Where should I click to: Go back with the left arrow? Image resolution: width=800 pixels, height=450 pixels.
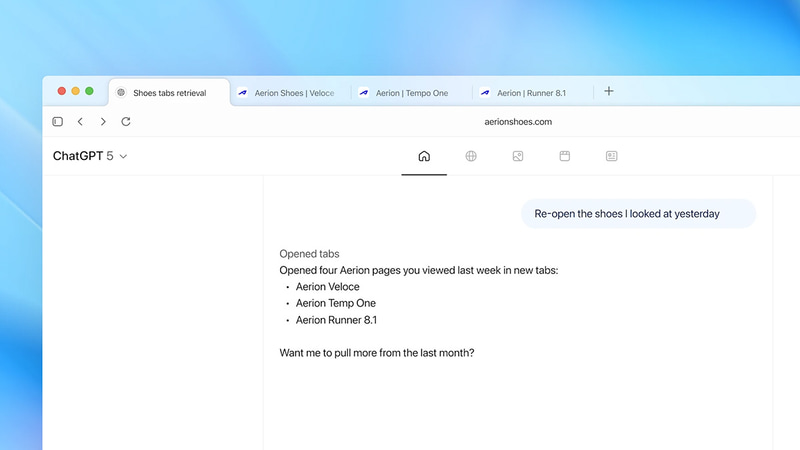coord(80,122)
